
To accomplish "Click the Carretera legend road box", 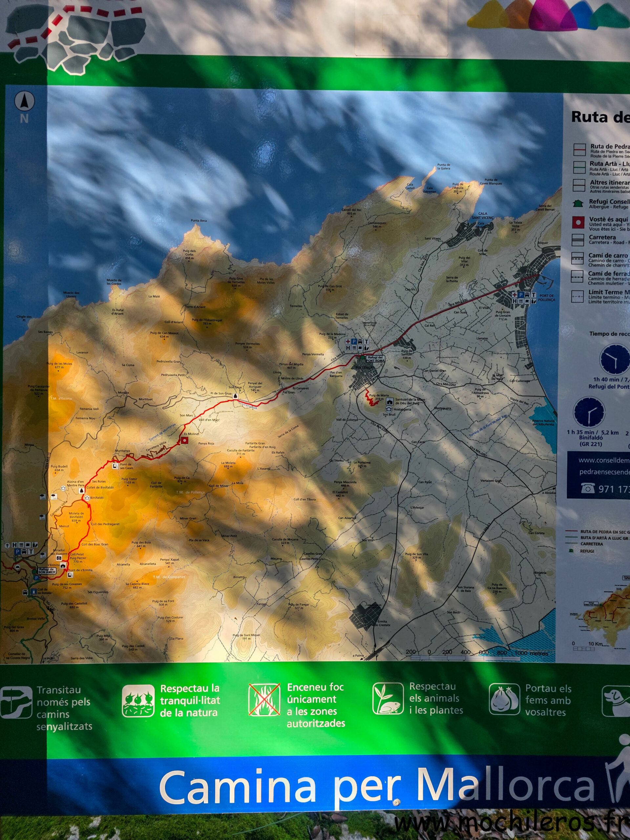I will (577, 240).
